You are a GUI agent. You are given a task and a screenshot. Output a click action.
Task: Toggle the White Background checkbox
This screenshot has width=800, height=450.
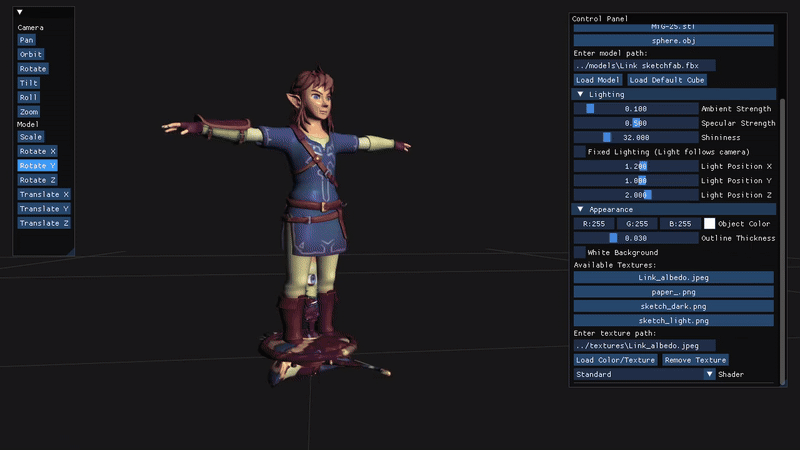tap(579, 252)
